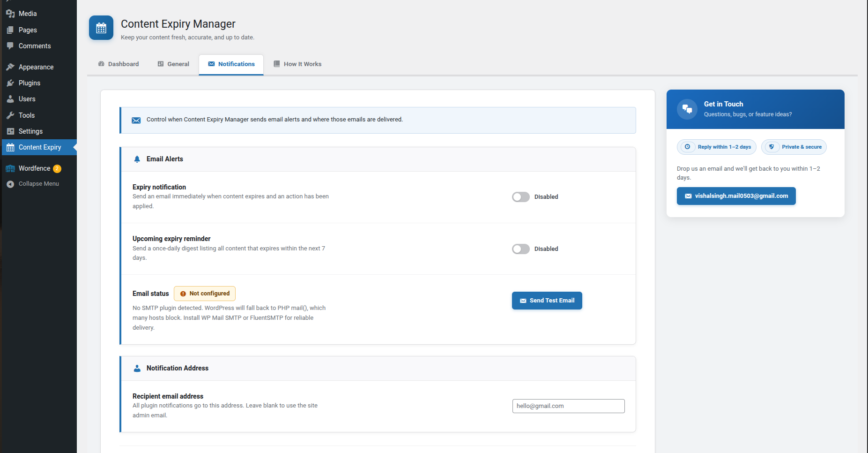Screen dimensions: 868x453
Task: Click the Appearance paintbrush icon
Action: point(10,67)
